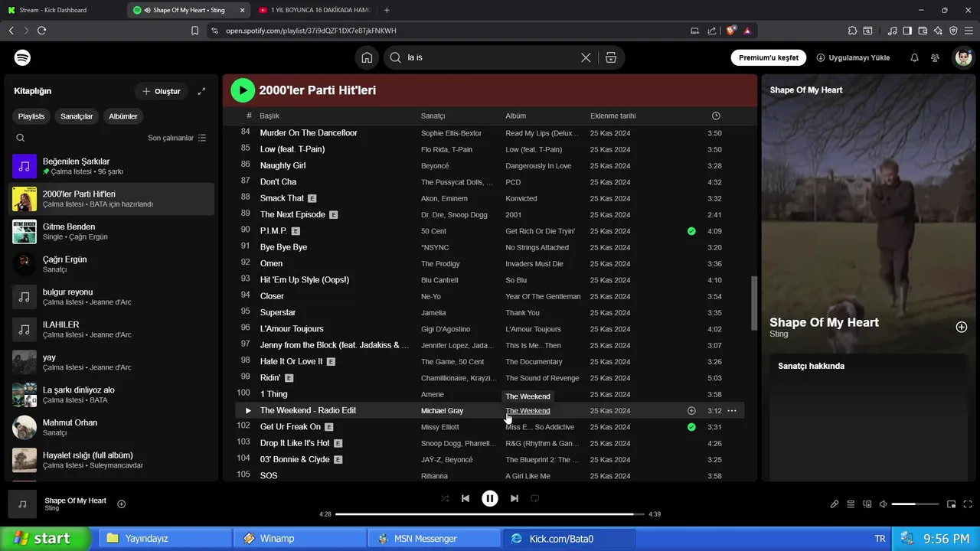Play The Weekend - Radio Edit row
980x551 pixels.
(247, 411)
